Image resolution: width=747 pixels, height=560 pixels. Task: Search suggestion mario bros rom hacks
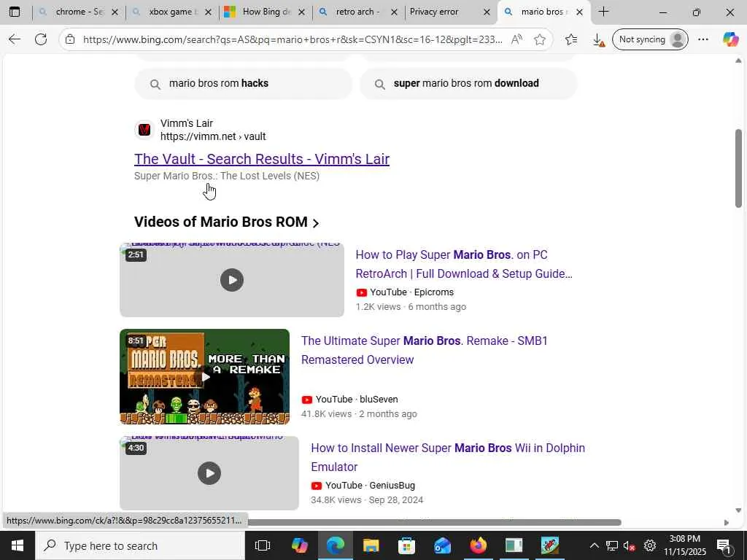pyautogui.click(x=244, y=83)
